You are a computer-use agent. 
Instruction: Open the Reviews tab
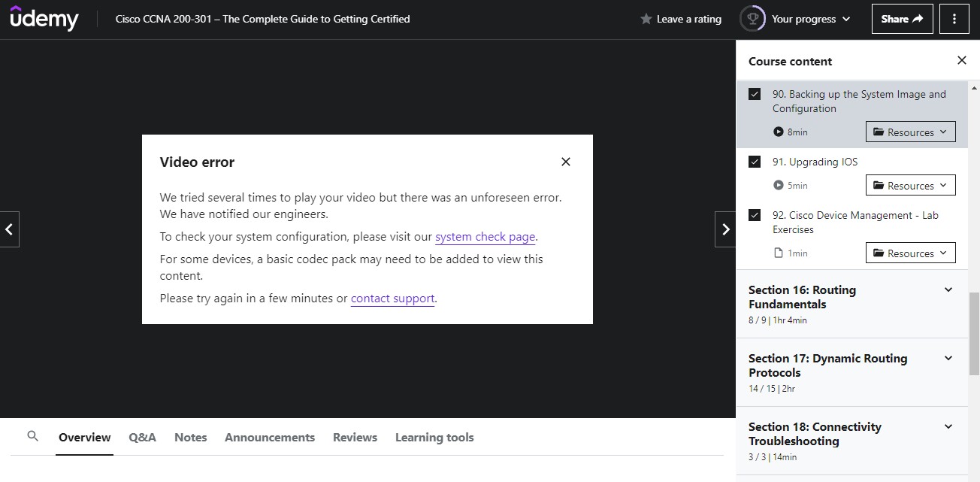click(x=355, y=437)
